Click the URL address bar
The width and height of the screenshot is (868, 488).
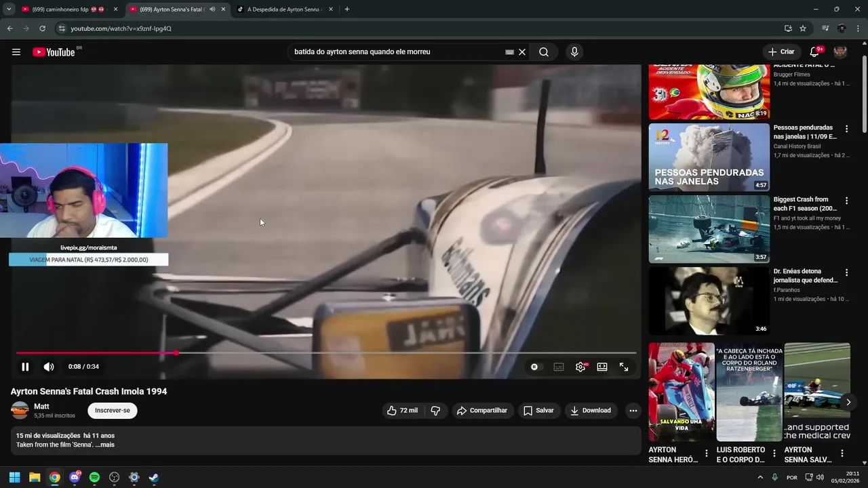pyautogui.click(x=420, y=28)
